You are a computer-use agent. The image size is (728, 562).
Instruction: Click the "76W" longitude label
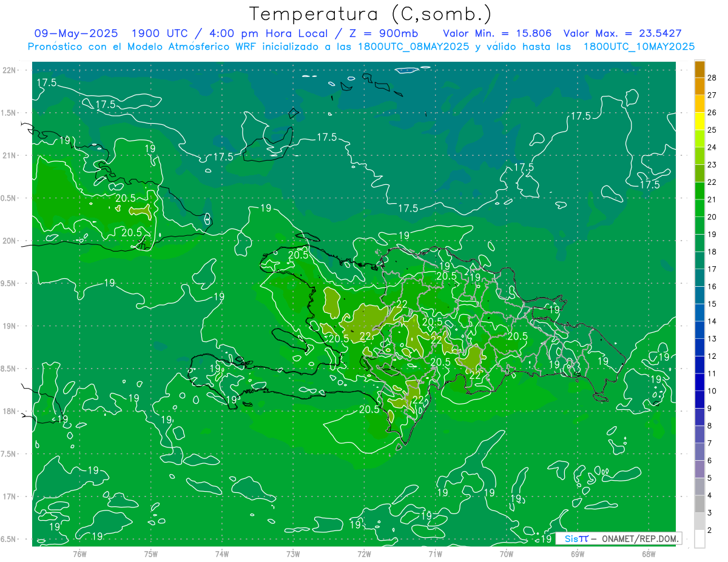coord(79,554)
